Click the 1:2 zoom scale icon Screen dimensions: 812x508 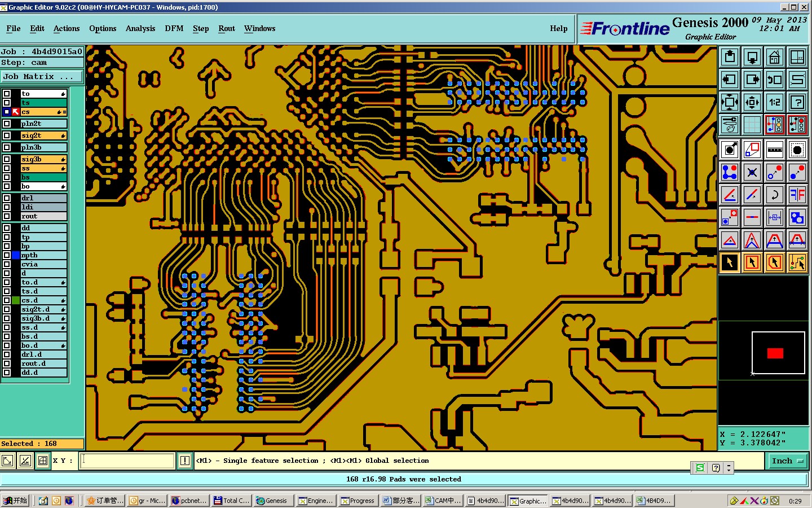click(x=774, y=102)
